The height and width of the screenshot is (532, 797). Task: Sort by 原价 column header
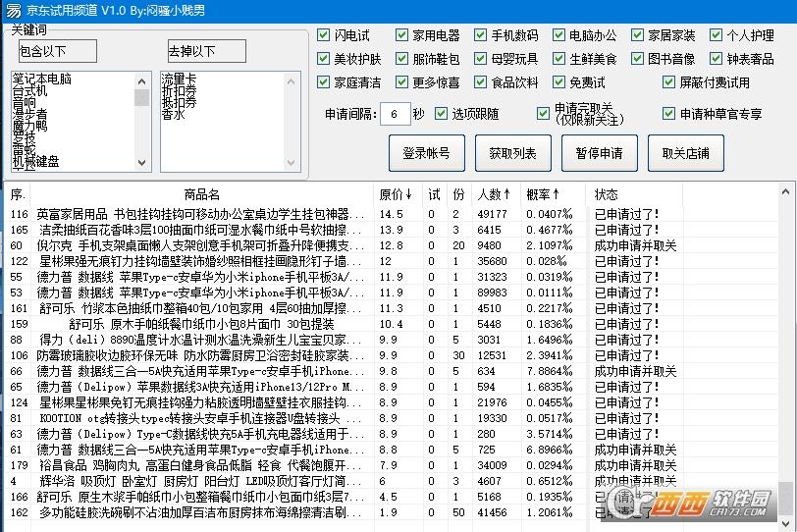pos(398,194)
